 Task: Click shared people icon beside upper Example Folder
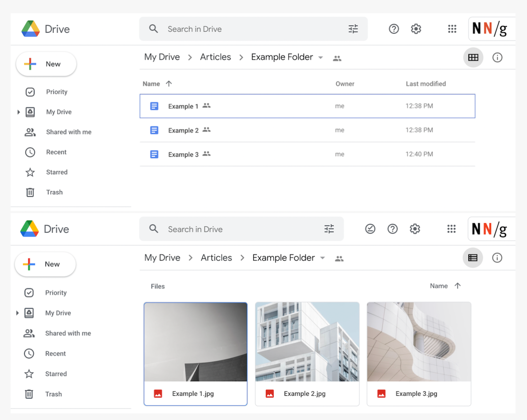(x=337, y=59)
